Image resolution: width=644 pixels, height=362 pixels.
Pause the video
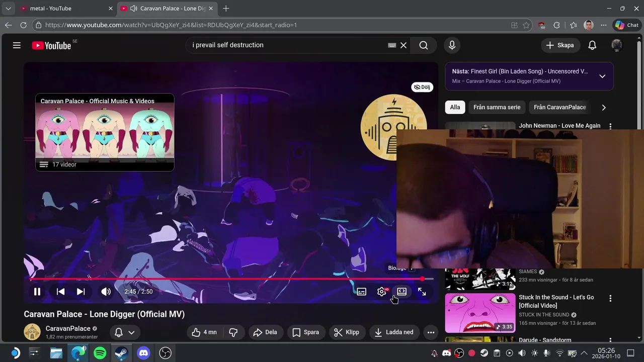click(x=37, y=292)
